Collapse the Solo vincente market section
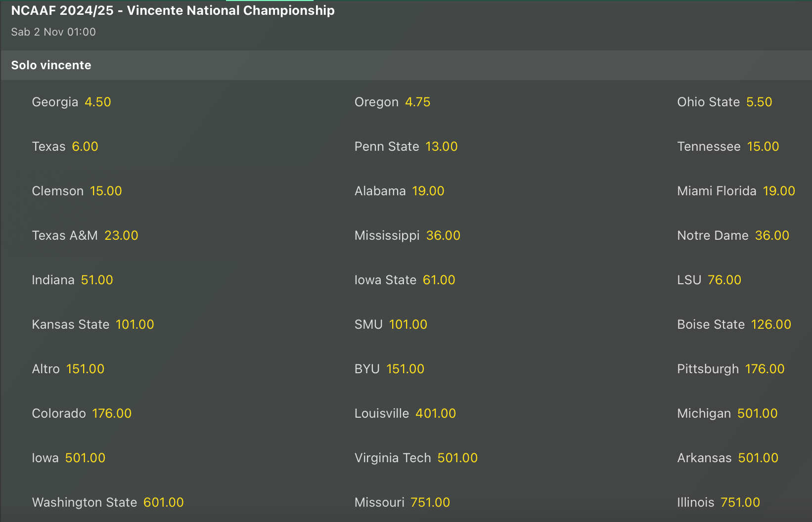This screenshot has height=522, width=812. (x=51, y=65)
